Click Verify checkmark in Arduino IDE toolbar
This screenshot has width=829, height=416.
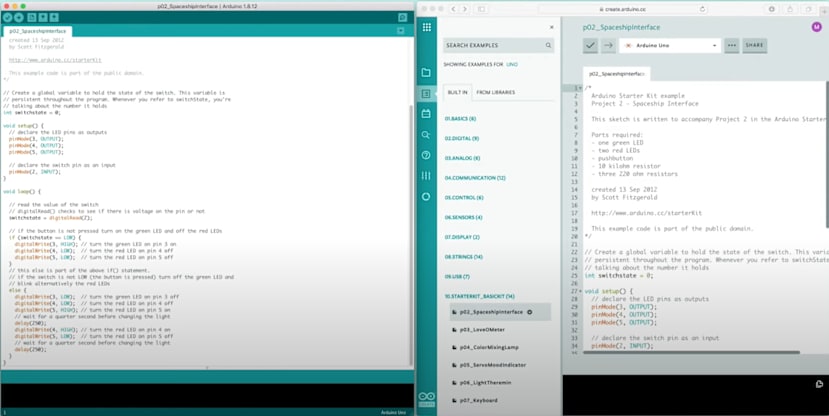7,18
